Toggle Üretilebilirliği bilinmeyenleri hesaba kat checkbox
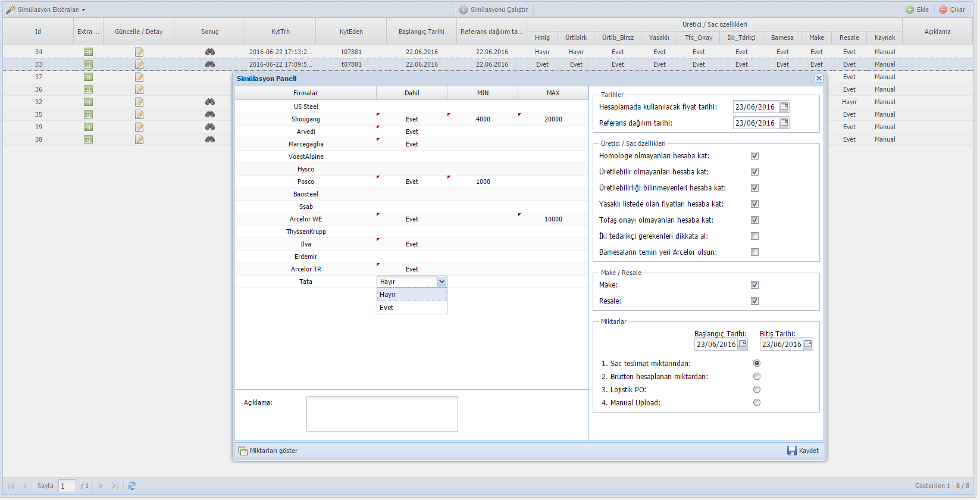Screen dimensions: 980x500 coord(754,188)
